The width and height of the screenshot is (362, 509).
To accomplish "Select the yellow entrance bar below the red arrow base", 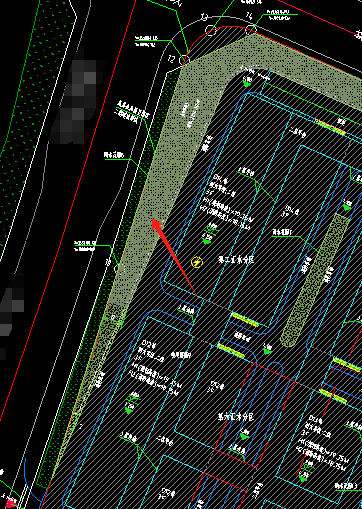I will point(244,320).
